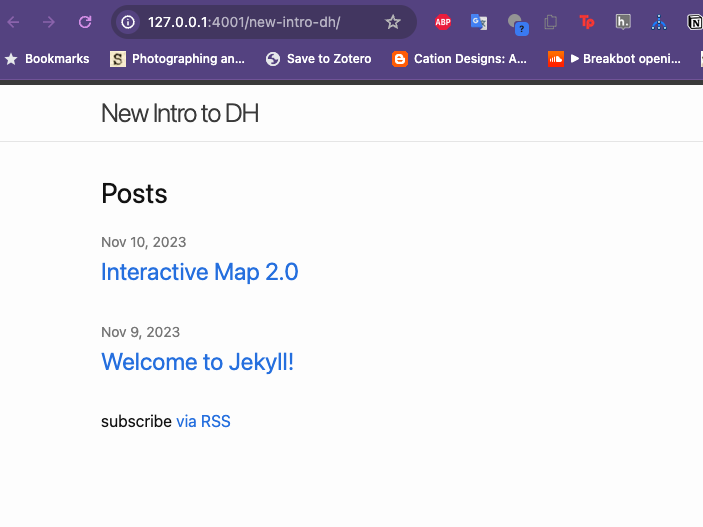Open the Notion web clipper extension

(x=693, y=22)
